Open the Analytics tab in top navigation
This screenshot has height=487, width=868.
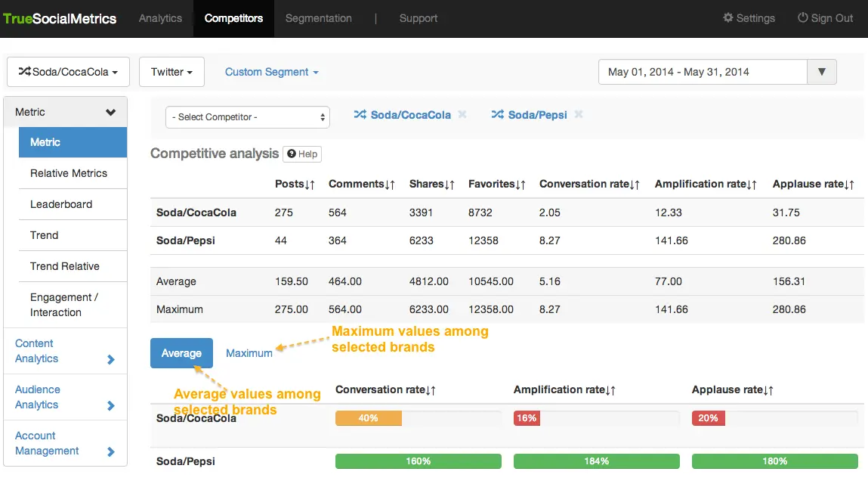tap(160, 18)
